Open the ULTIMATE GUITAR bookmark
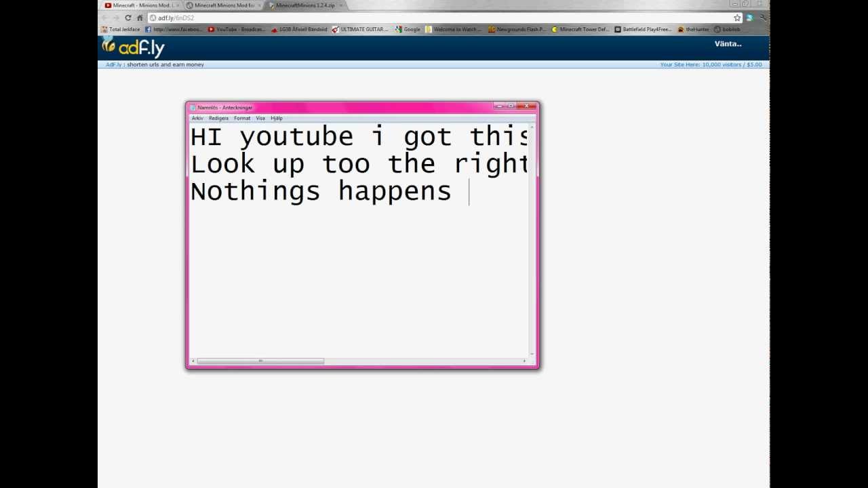Image resolution: width=868 pixels, height=488 pixels. 360,29
